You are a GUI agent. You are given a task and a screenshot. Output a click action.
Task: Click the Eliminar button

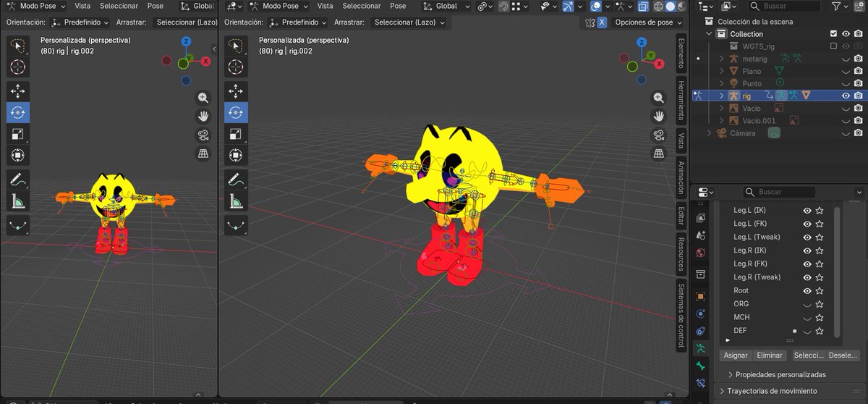coord(770,355)
